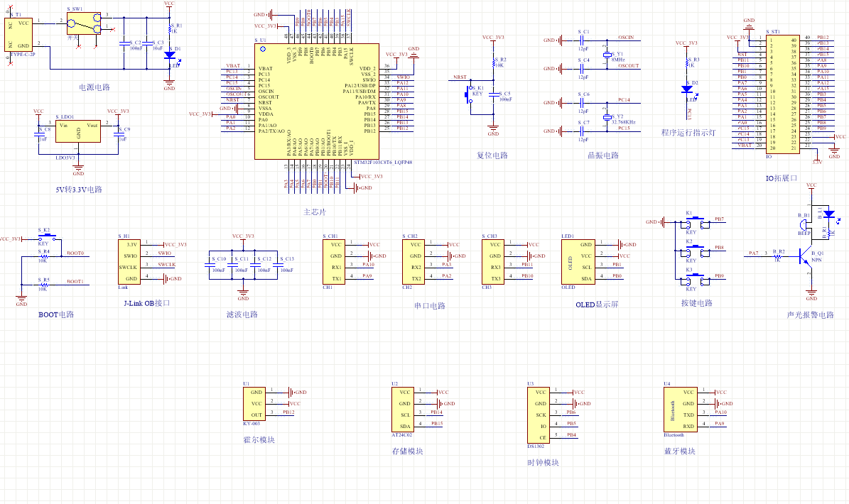Select the S_R5 10K resistor
The width and height of the screenshot is (849, 504).
[44, 285]
